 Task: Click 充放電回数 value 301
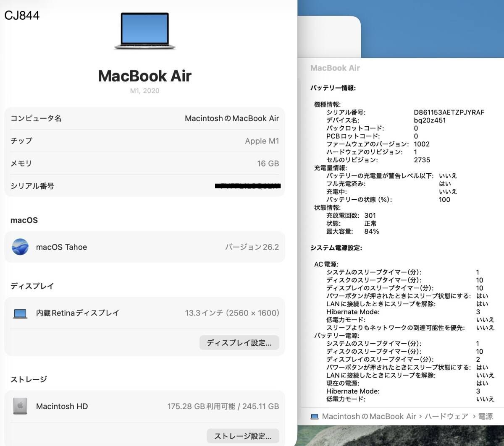[370, 216]
